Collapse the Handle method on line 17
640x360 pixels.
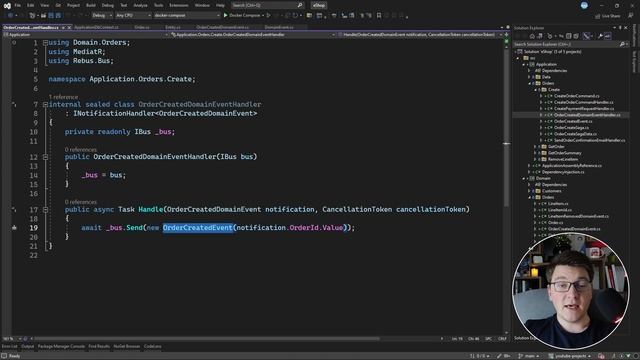(x=45, y=209)
